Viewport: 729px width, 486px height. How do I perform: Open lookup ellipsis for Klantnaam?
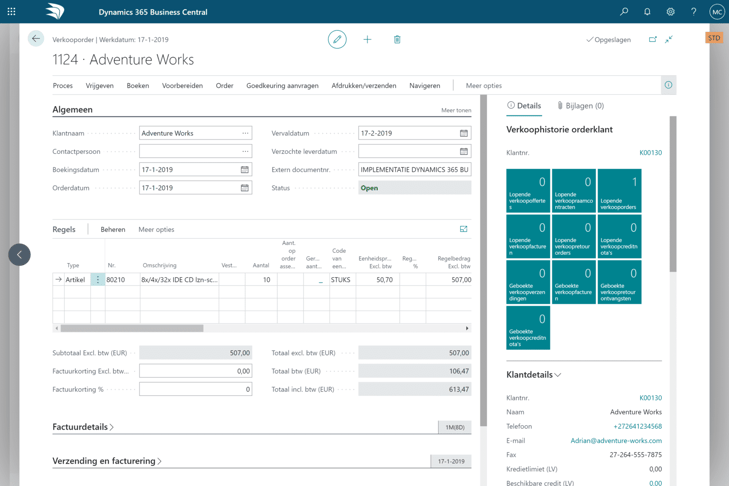(245, 133)
